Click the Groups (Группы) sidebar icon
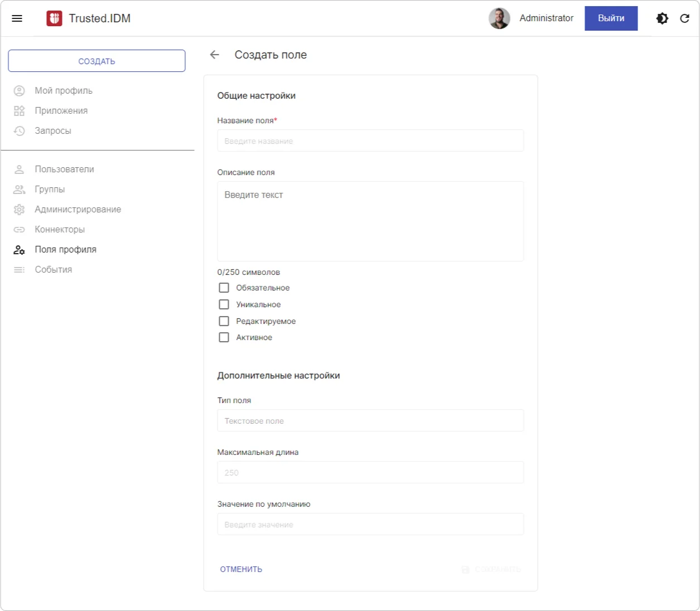The width and height of the screenshot is (700, 611). coord(20,190)
